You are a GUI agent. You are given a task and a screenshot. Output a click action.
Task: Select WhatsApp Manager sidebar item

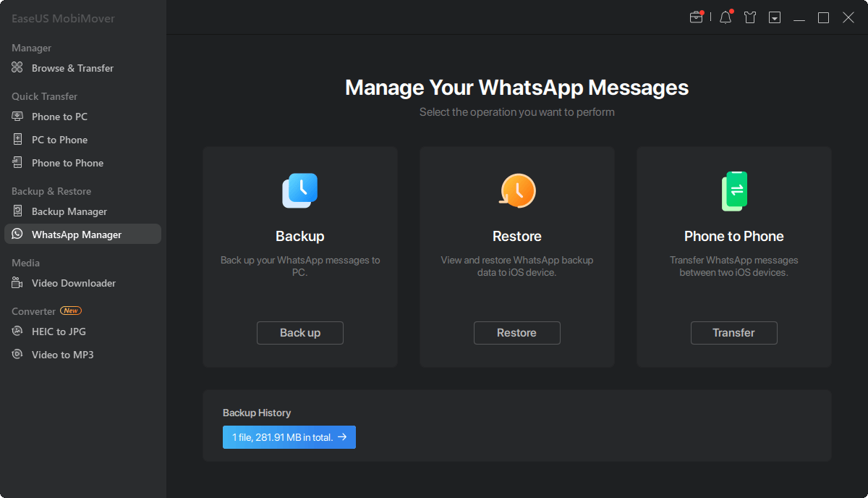(82, 235)
